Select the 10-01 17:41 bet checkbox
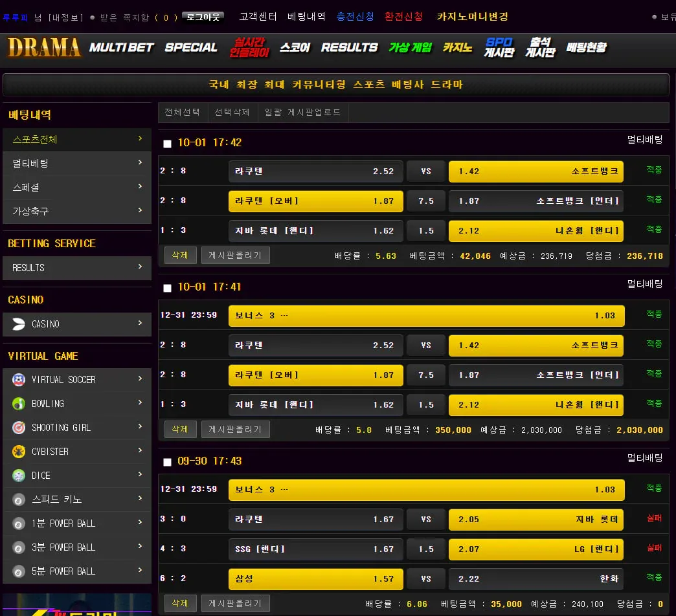Image resolution: width=676 pixels, height=616 pixels. pyautogui.click(x=167, y=288)
